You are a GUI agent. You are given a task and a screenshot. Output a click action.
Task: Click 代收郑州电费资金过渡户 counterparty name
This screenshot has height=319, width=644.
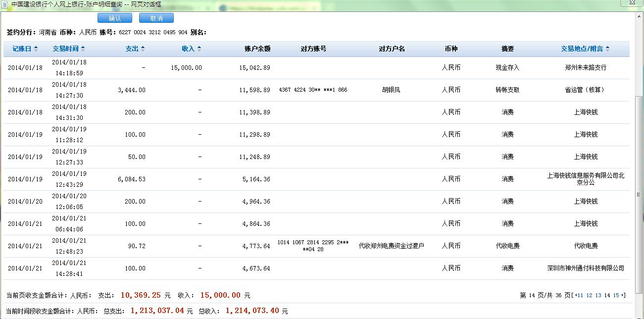(x=392, y=246)
